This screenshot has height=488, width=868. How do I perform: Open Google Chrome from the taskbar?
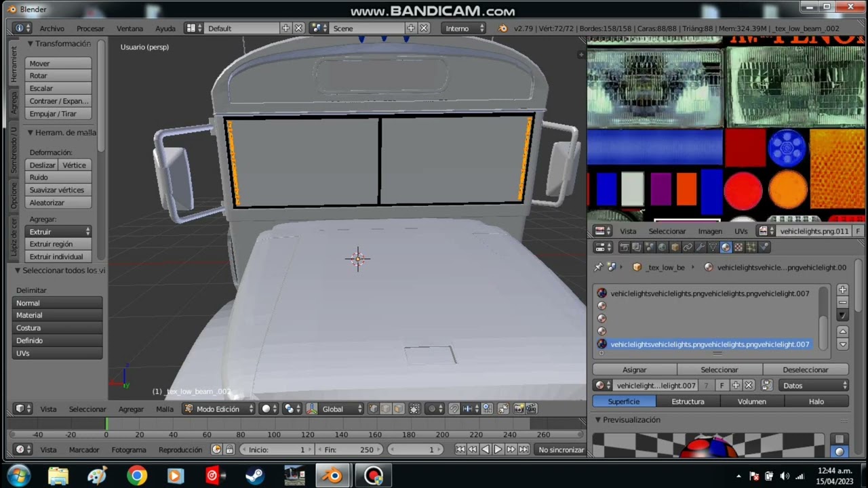136,476
